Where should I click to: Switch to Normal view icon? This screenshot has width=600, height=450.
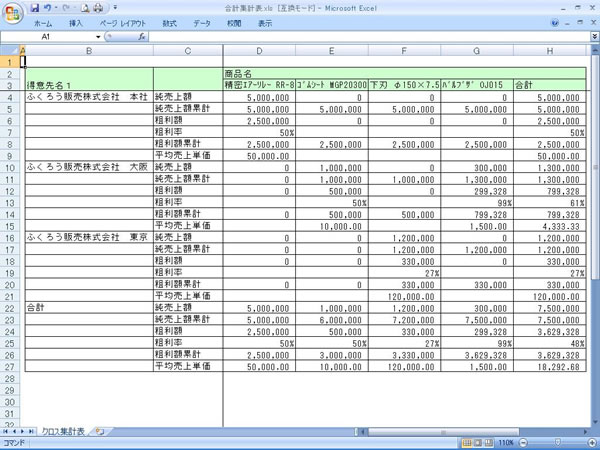[467, 443]
